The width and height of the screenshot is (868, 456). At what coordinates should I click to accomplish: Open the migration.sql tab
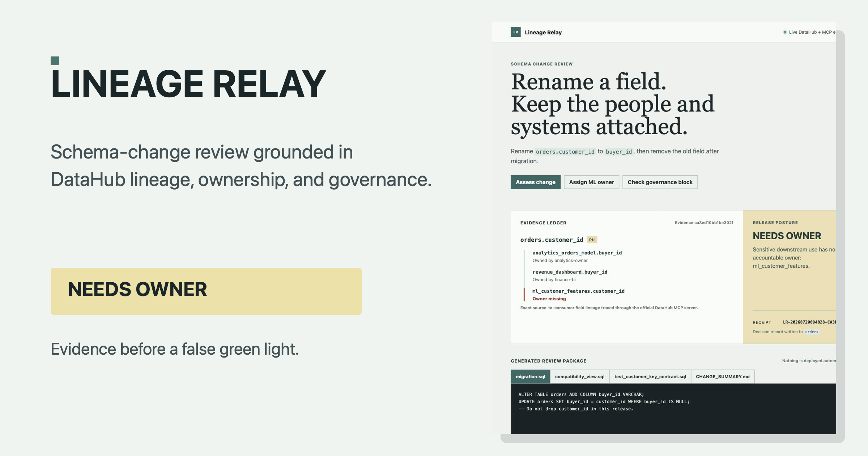click(x=531, y=376)
